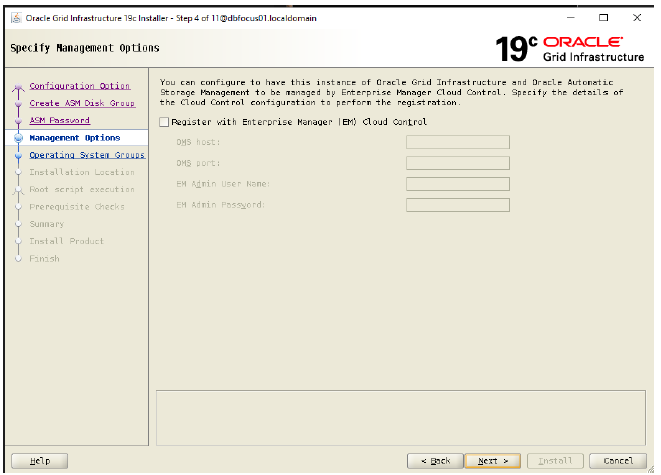This screenshot has width=661, height=475.
Task: Go to previous step with Back button
Action: (x=435, y=461)
